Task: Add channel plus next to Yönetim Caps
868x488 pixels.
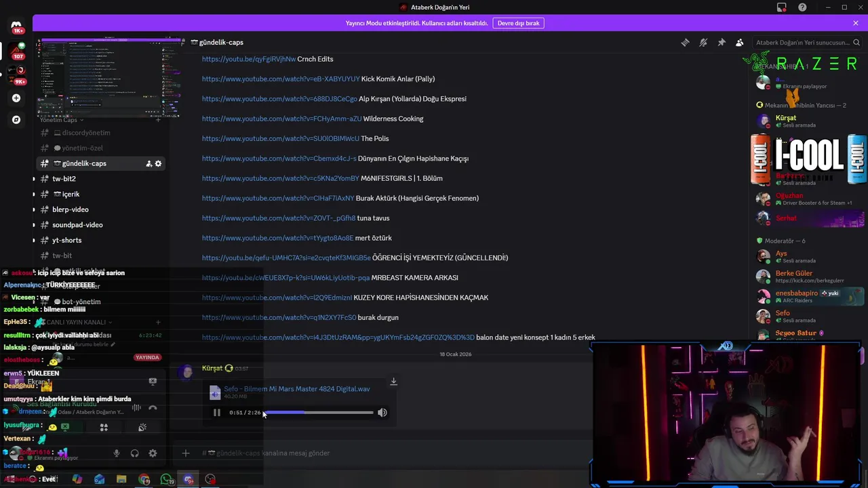Action: point(158,120)
